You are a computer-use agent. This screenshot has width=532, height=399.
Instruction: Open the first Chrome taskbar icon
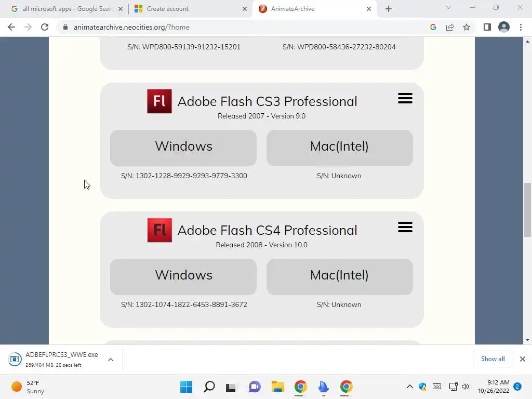(301, 387)
